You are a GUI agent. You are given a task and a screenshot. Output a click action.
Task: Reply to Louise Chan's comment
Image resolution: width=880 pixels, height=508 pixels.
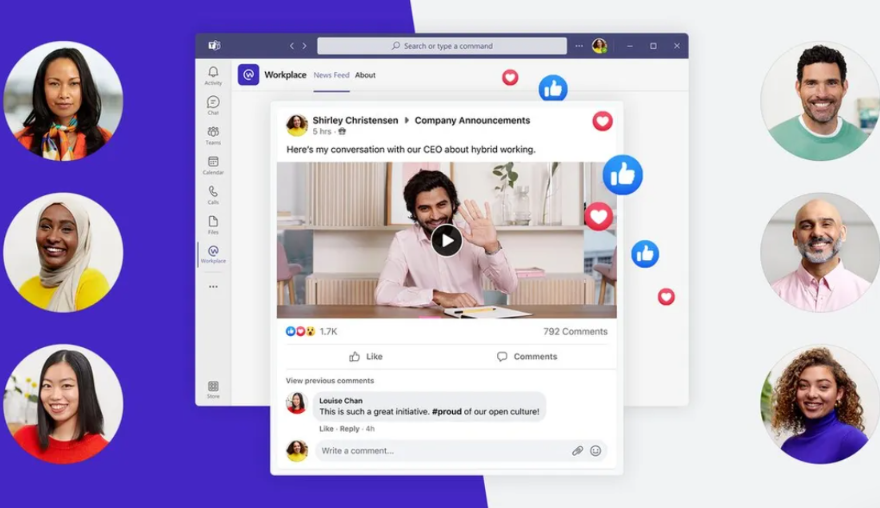point(349,428)
